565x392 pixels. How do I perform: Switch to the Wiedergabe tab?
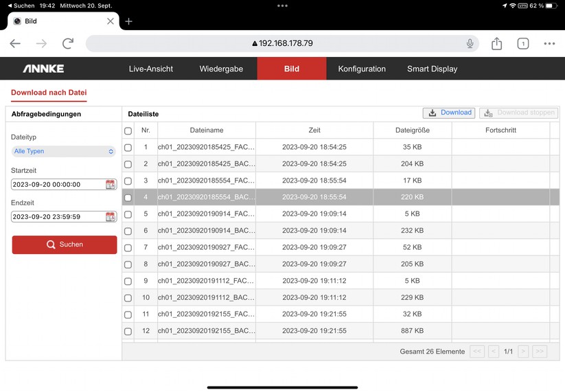[221, 69]
